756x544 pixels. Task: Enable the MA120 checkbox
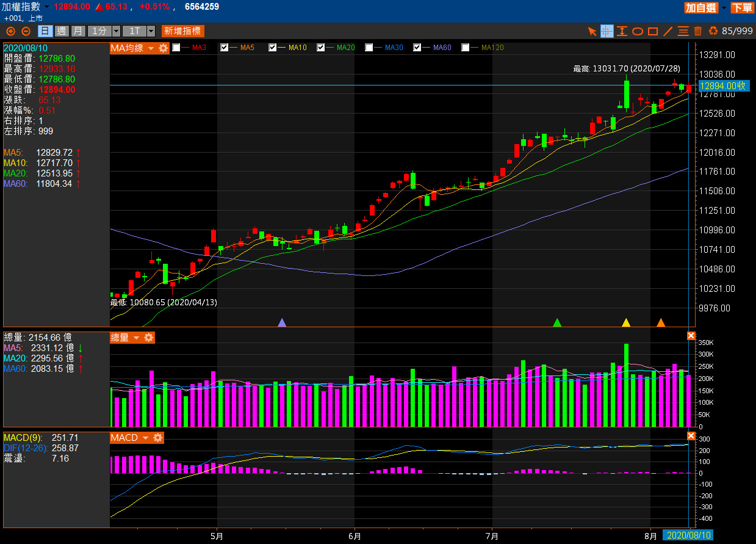point(466,48)
